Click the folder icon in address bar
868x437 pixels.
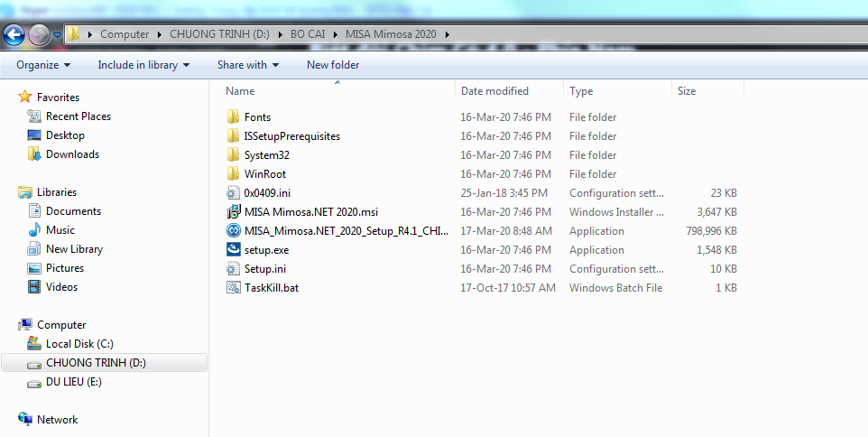73,34
